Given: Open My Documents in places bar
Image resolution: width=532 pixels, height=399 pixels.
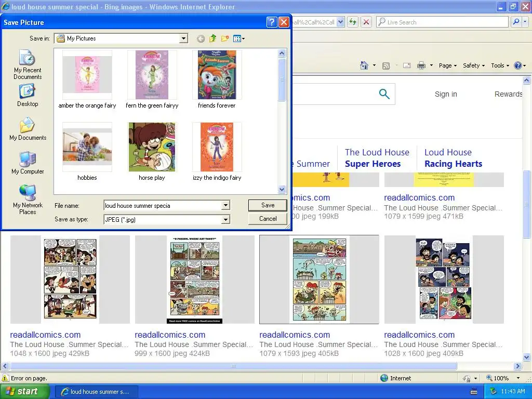Looking at the screenshot, I should (x=28, y=129).
